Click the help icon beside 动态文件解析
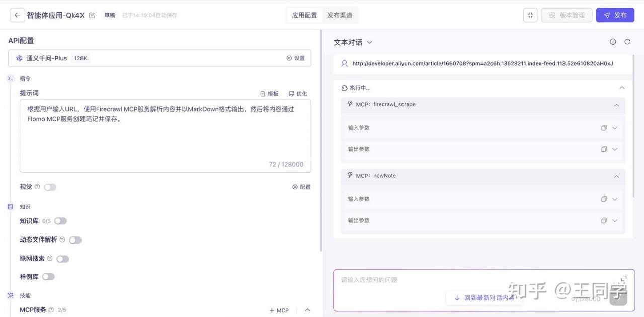Screen dimensions: 644x317 coord(62,240)
